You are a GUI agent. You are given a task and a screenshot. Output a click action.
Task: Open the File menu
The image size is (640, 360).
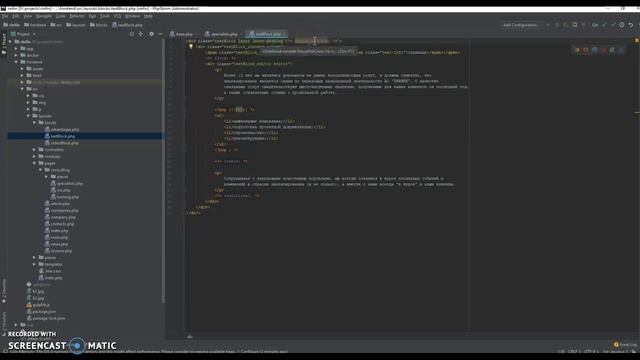pos(5,16)
